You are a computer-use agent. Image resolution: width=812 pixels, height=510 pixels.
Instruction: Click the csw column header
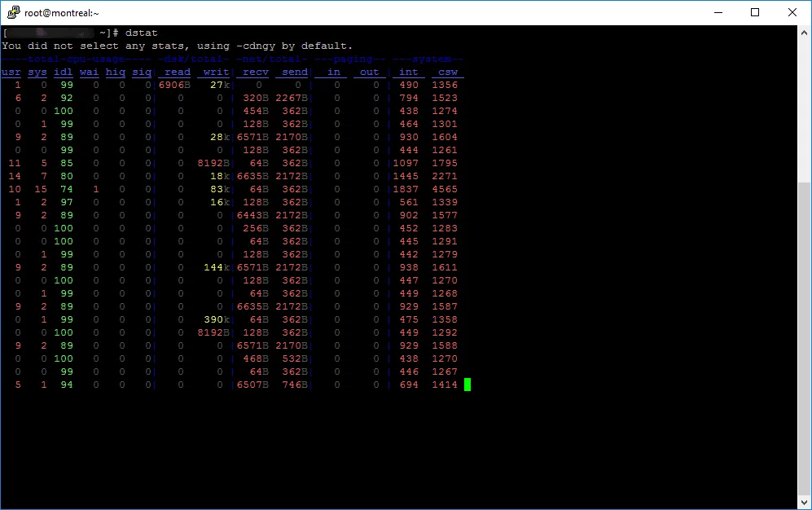[x=448, y=72]
